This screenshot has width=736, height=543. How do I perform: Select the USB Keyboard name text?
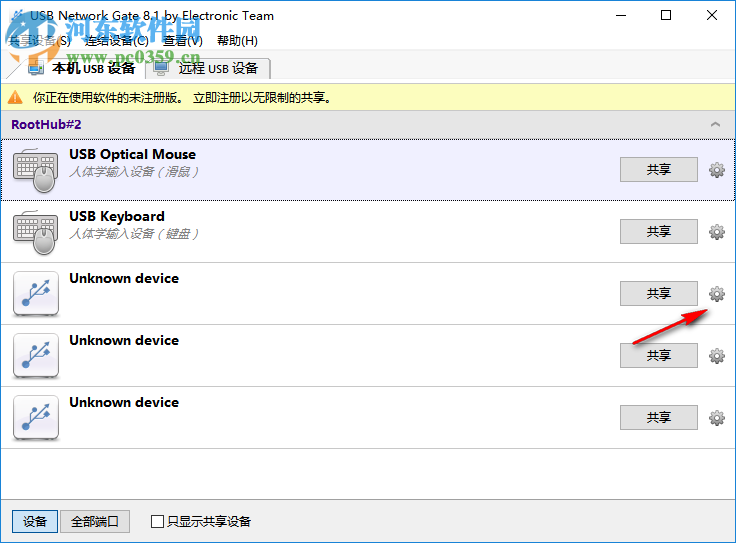117,216
